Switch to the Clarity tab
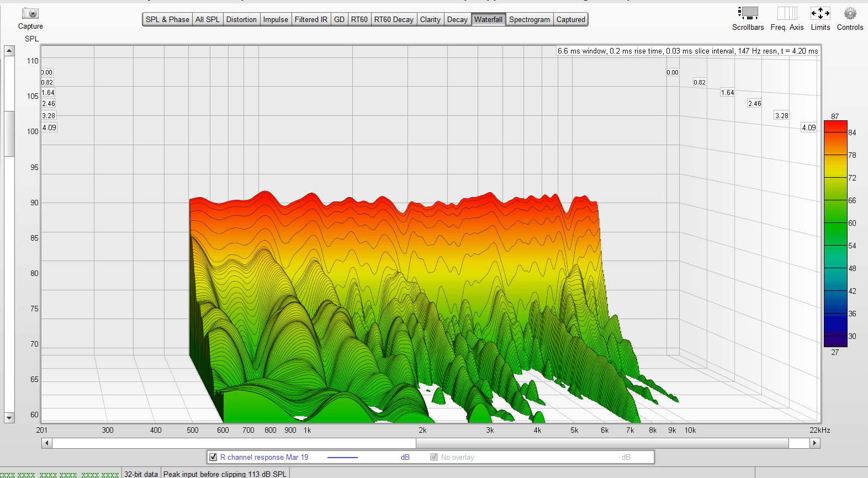Viewport: 868px width, 478px height. click(430, 19)
